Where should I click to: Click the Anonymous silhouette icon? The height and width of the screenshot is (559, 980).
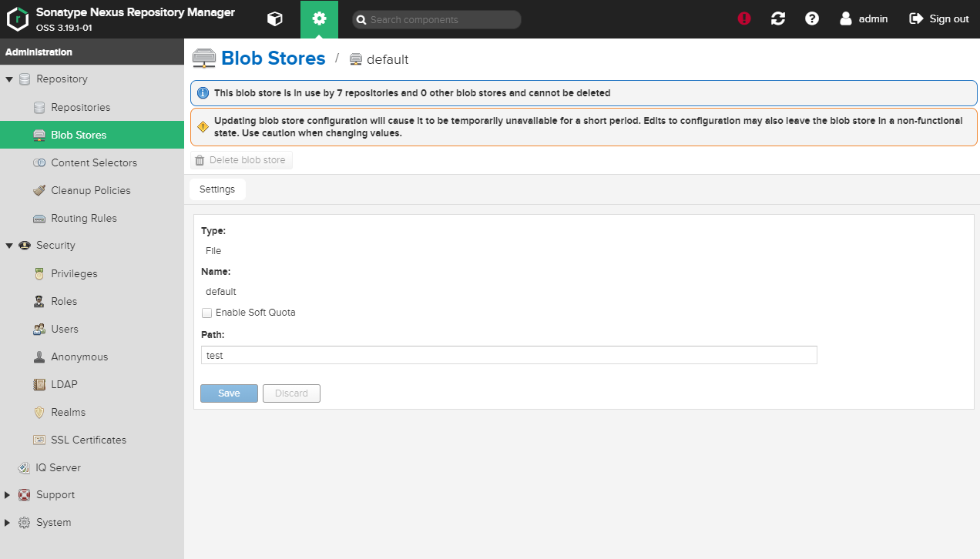click(x=39, y=357)
